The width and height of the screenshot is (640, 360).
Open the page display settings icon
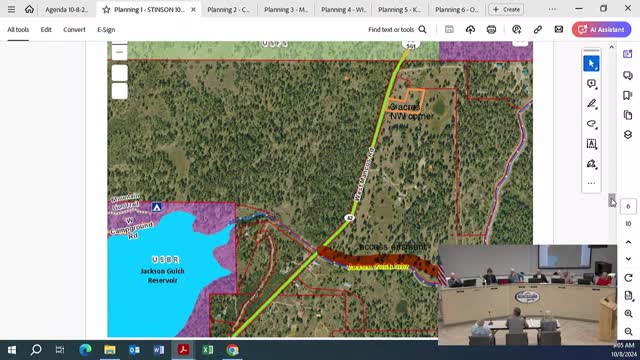coord(628,296)
